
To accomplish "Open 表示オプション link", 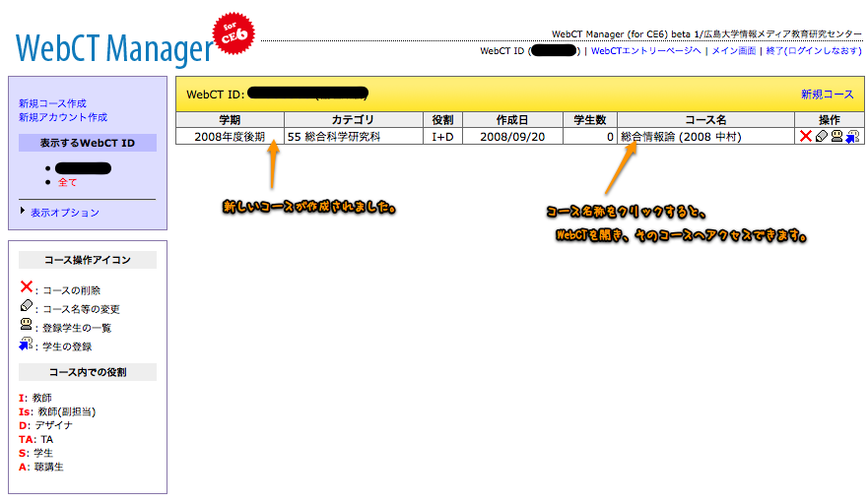I will point(65,213).
